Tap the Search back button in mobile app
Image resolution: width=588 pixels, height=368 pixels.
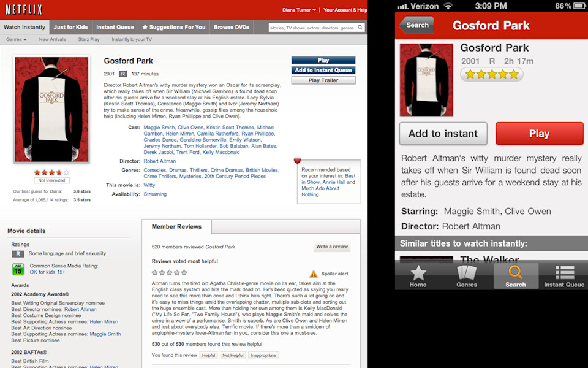416,25
